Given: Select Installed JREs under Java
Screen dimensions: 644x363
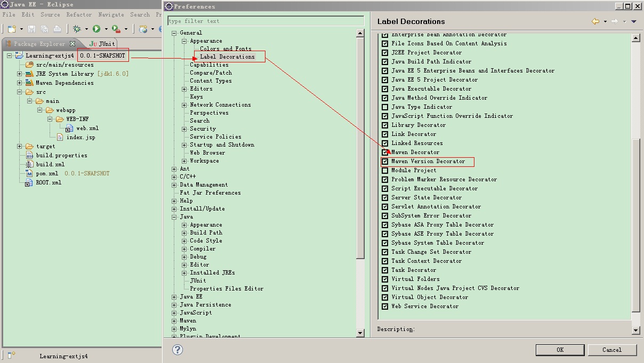Looking at the screenshot, I should click(212, 272).
